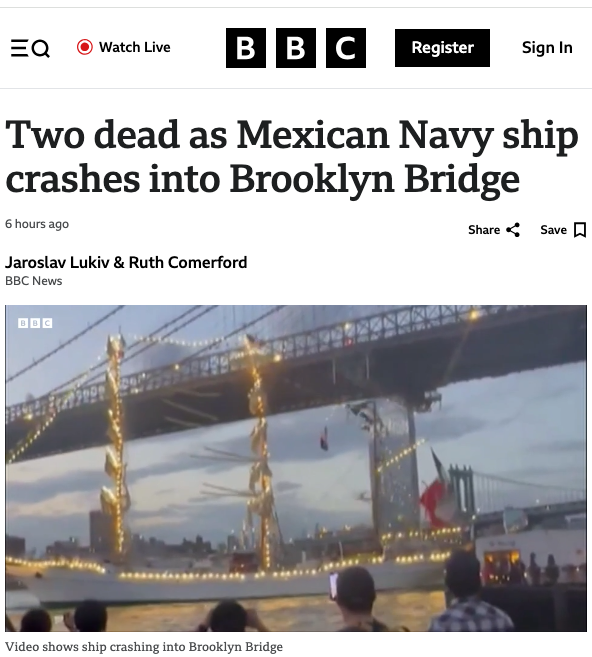Open Jaroslav Lukiv author byline

(x=57, y=263)
